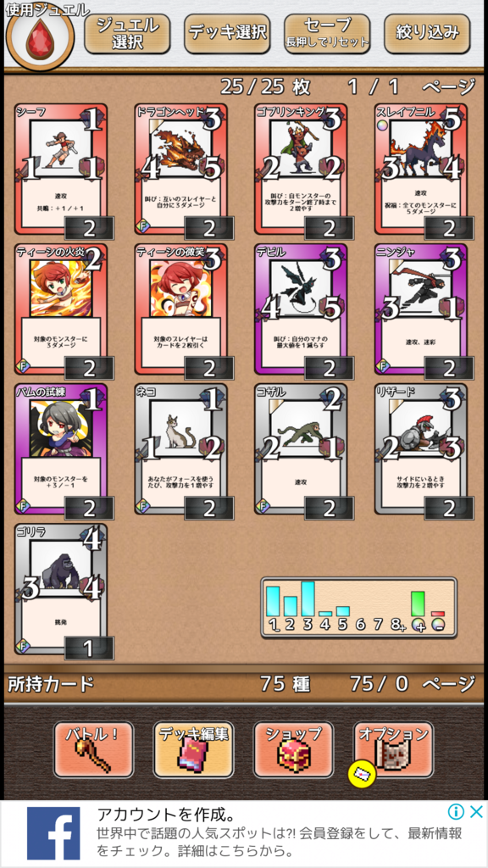
Task: Tap the red jewel icon in the circle
Action: 39,37
